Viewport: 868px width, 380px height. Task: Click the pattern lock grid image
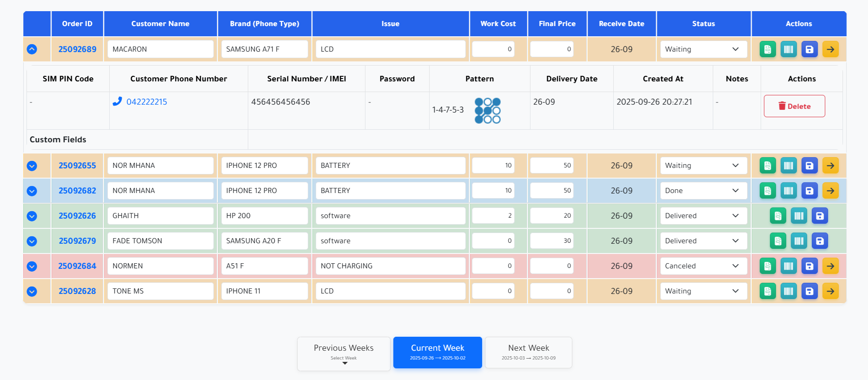click(x=487, y=110)
